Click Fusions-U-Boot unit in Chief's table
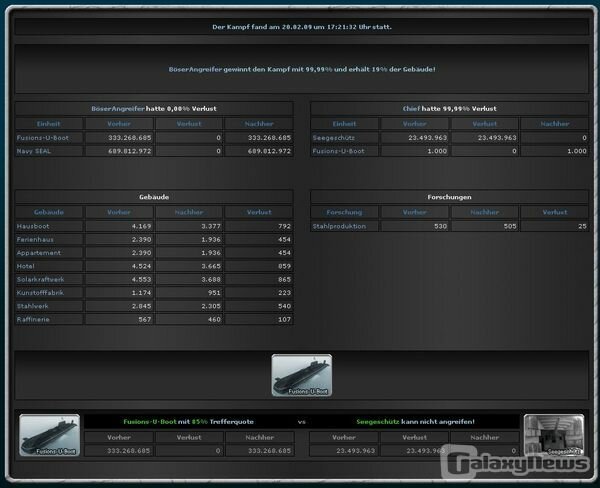The image size is (600, 488). pyautogui.click(x=338, y=151)
